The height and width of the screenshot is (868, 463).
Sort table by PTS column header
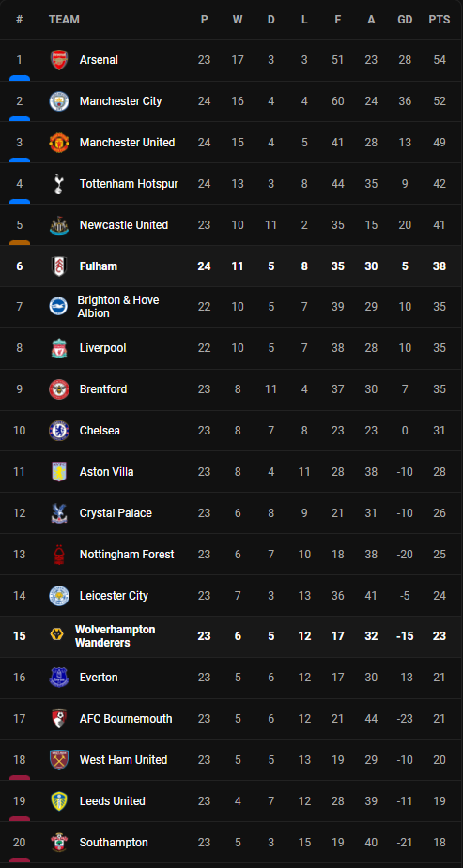click(440, 20)
